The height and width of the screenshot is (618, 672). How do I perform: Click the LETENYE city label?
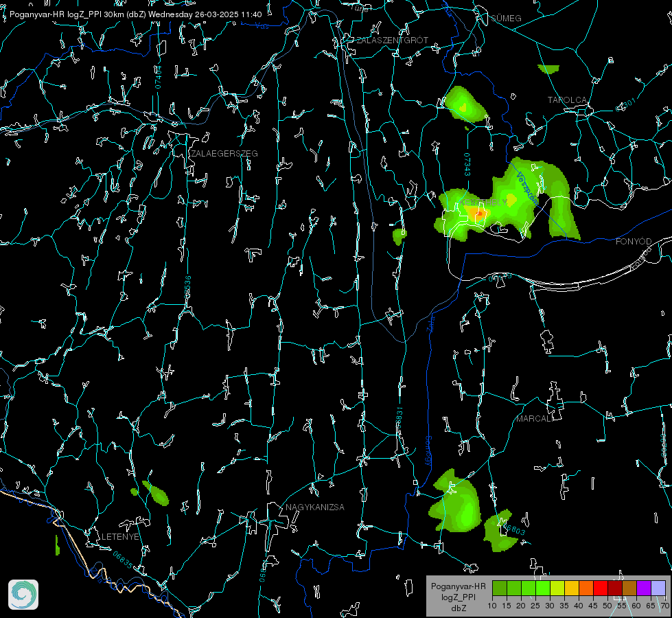(x=120, y=537)
